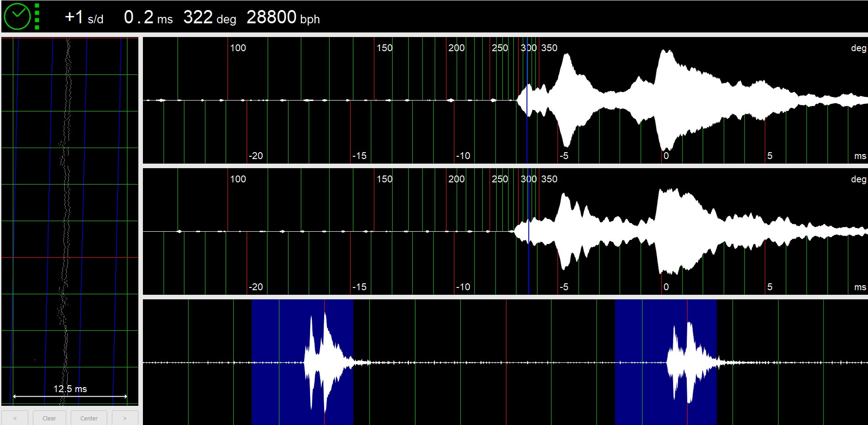Click the -20 ms label in middle waveform
The width and height of the screenshot is (868, 425).
(256, 287)
